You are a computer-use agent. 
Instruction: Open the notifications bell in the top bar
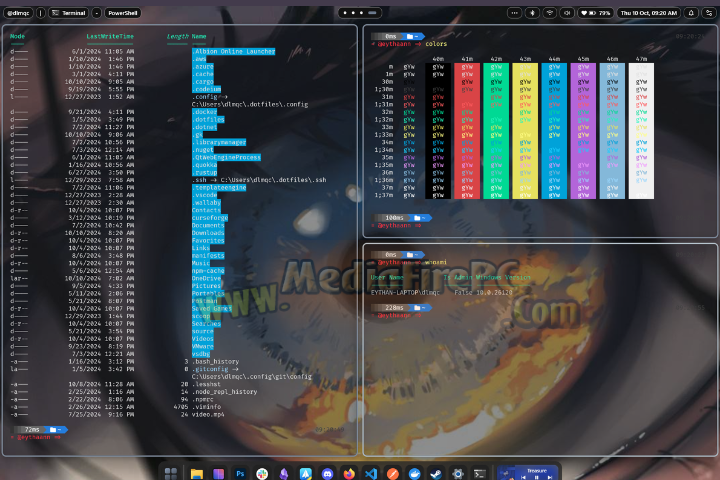pos(691,13)
